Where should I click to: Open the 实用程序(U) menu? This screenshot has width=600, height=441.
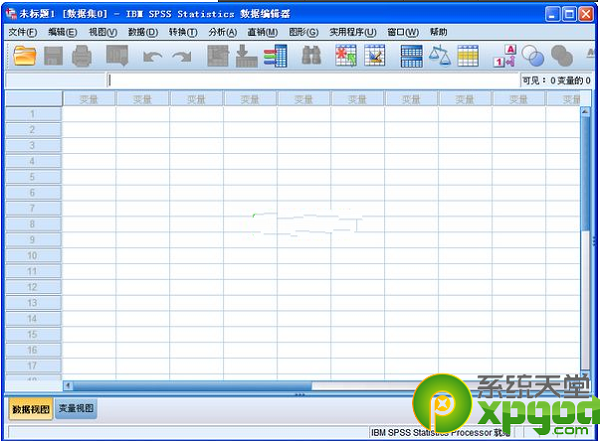tap(353, 32)
